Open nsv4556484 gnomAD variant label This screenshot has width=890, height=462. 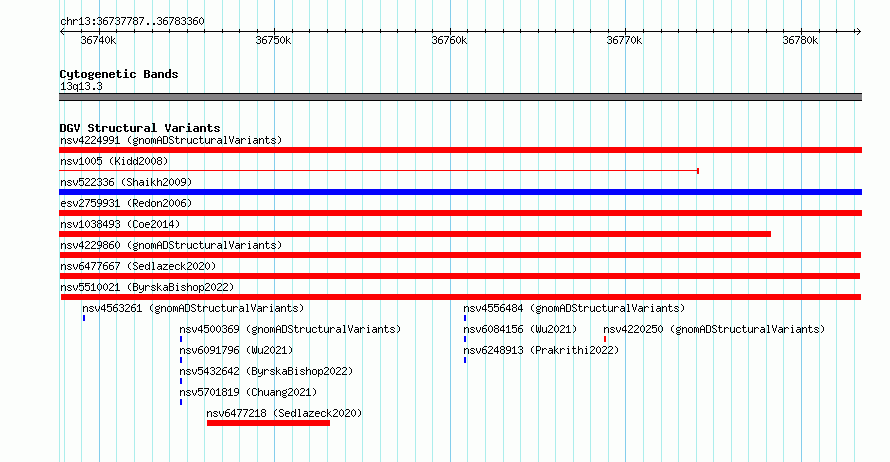pyautogui.click(x=574, y=308)
